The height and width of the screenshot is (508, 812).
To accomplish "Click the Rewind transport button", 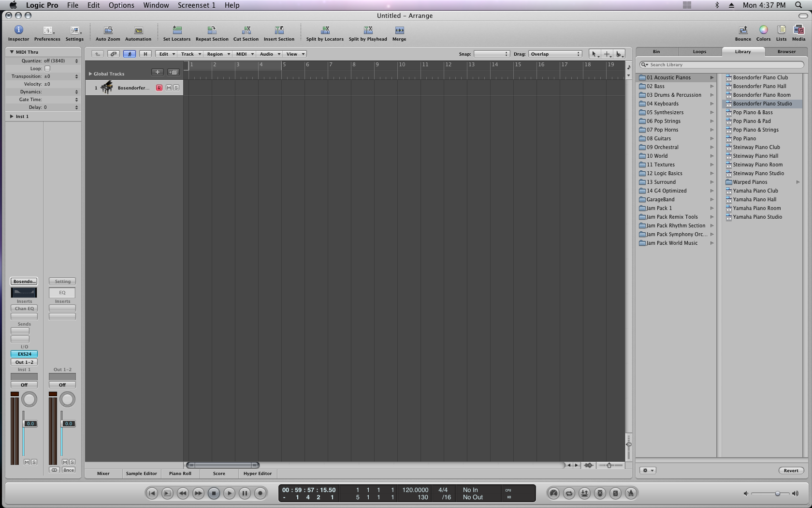I will click(x=183, y=493).
